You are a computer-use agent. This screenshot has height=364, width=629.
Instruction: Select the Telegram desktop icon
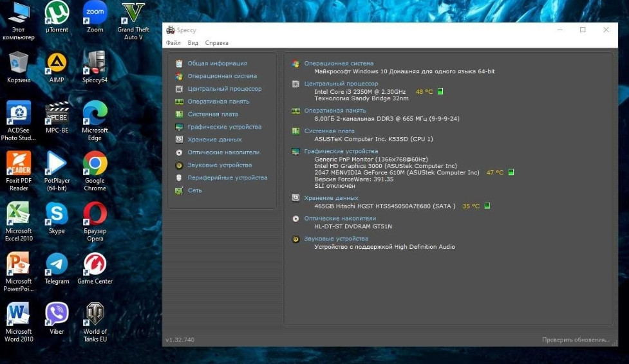57,268
